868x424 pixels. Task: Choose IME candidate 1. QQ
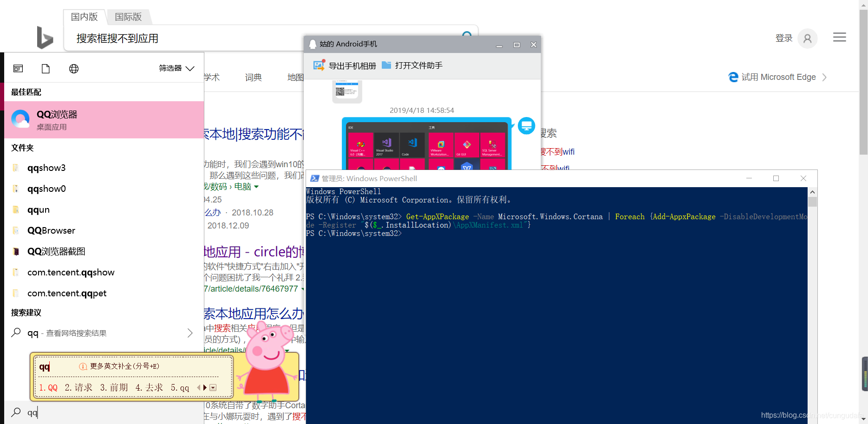(x=48, y=387)
